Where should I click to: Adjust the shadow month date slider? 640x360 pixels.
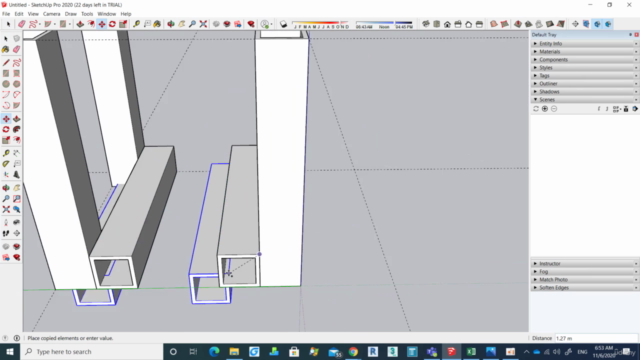click(x=321, y=24)
